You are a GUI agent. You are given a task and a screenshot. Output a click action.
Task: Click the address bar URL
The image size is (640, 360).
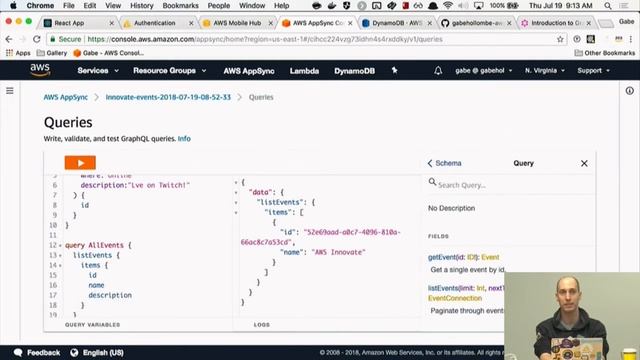[265, 39]
